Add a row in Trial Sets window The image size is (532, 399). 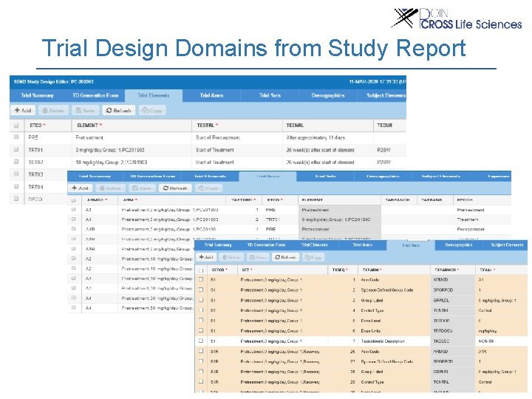206,257
